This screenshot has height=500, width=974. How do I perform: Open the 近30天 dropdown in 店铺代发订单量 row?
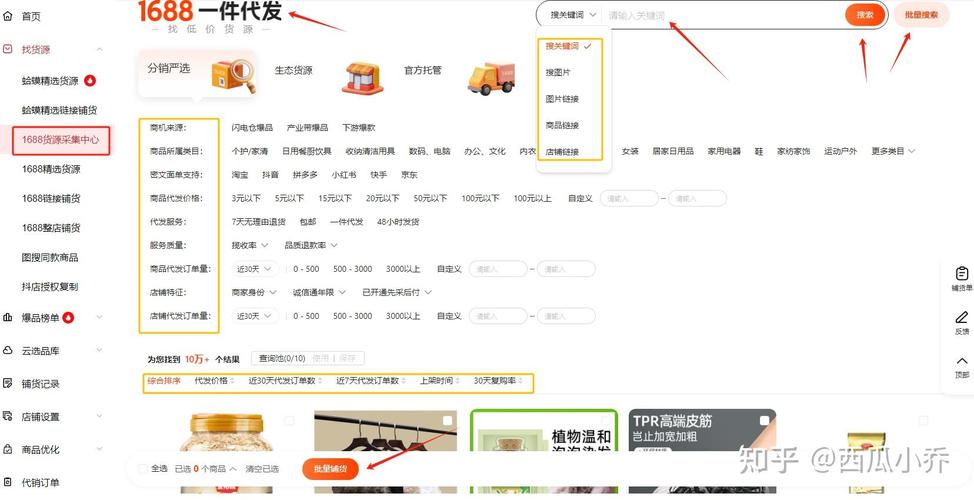pos(255,316)
